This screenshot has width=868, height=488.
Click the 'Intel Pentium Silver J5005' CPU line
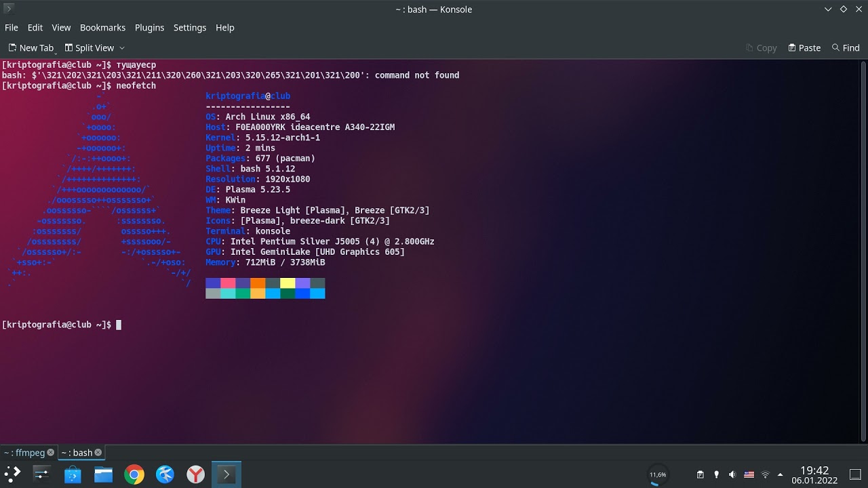320,241
